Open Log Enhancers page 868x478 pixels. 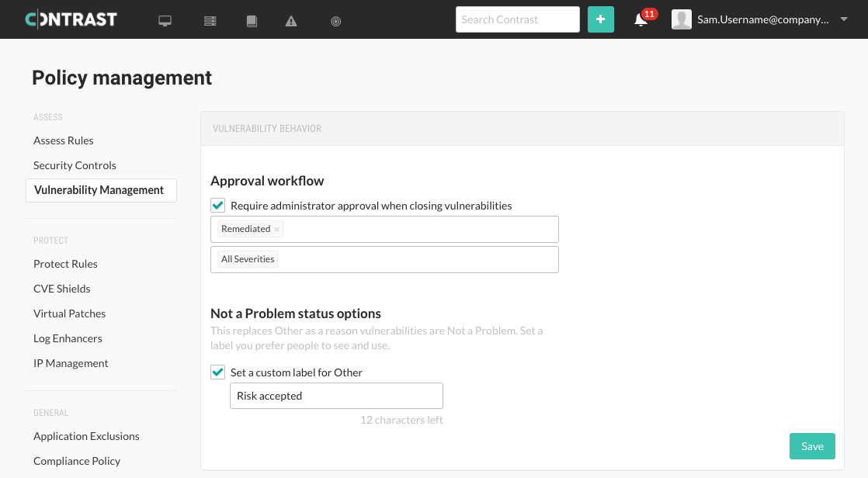(68, 338)
